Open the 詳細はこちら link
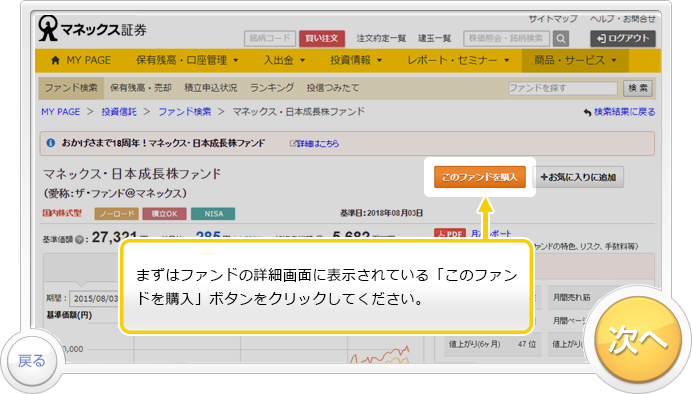This screenshot has width=692, height=394. 318,143
